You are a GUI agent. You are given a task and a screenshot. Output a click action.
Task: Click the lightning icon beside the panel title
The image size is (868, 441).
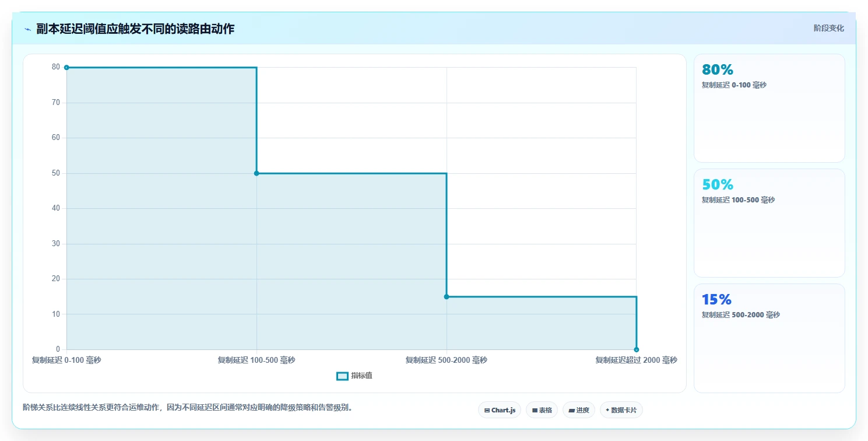coord(27,29)
